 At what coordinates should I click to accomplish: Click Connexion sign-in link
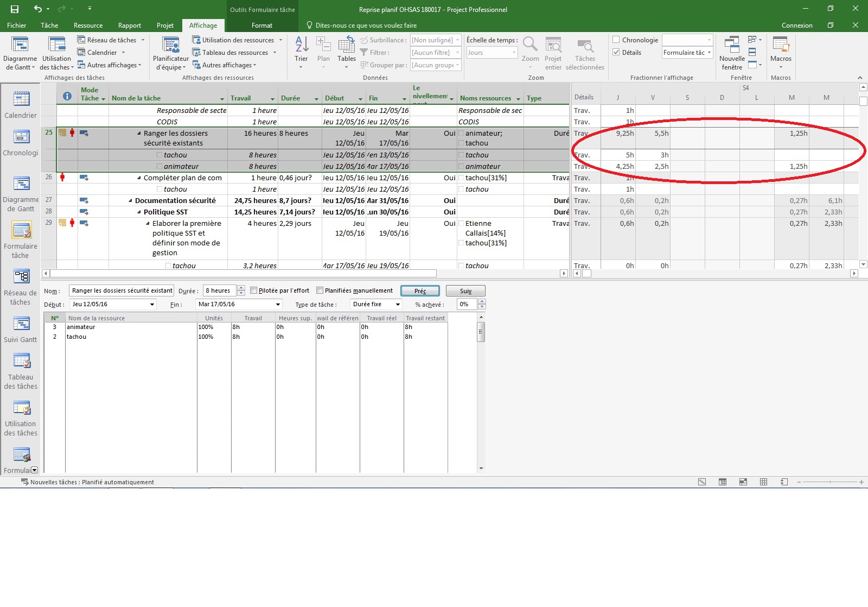tap(797, 26)
